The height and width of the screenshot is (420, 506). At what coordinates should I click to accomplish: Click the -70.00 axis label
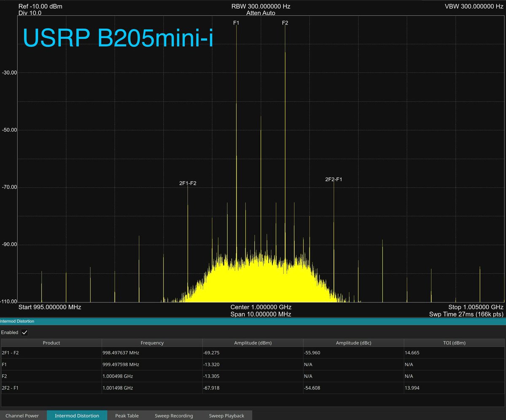tap(9, 187)
